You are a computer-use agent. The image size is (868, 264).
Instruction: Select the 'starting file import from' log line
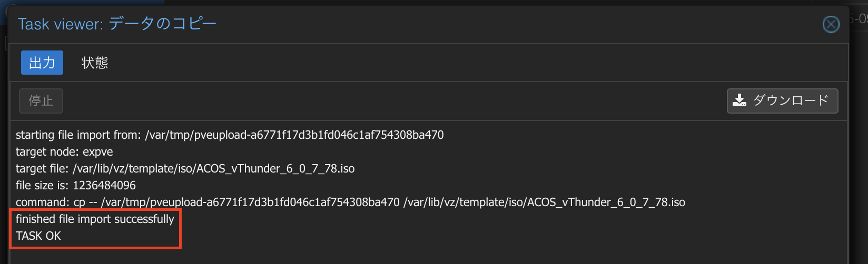230,135
